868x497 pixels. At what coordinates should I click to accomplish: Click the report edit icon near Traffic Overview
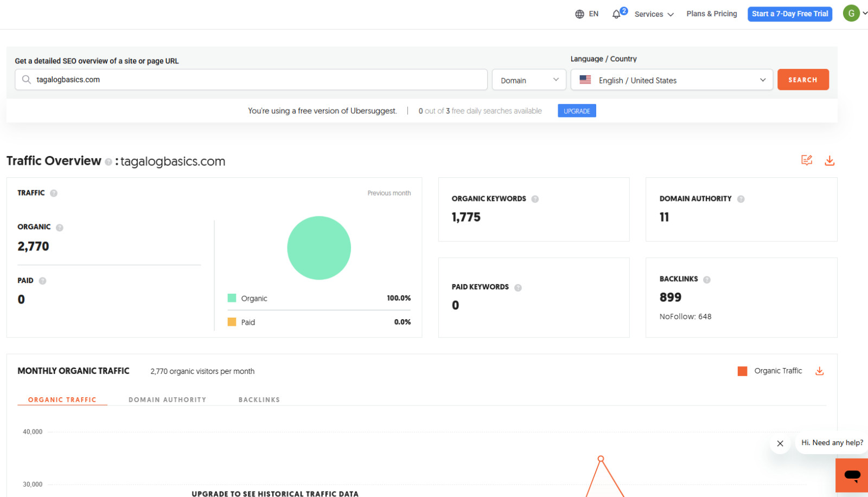point(807,160)
